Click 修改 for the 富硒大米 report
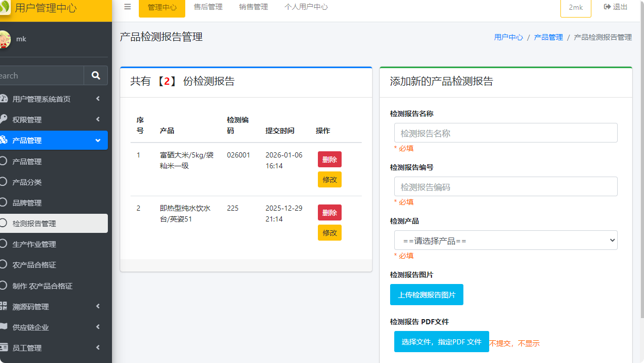 [330, 180]
